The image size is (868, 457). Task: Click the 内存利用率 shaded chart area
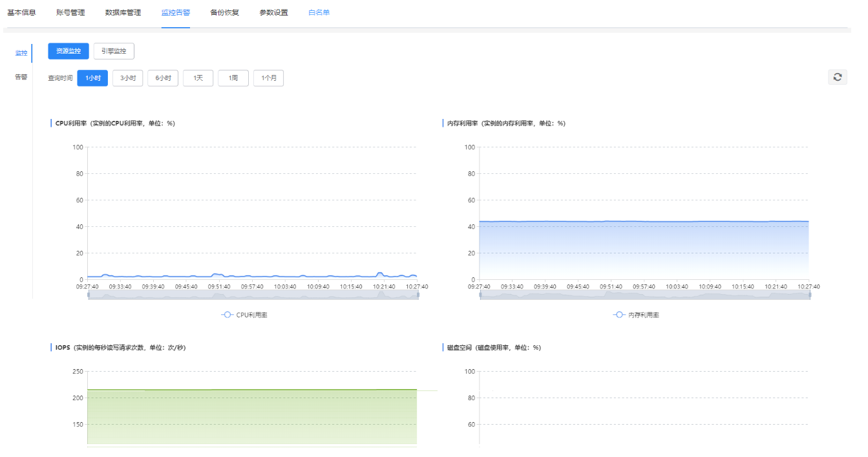(644, 251)
